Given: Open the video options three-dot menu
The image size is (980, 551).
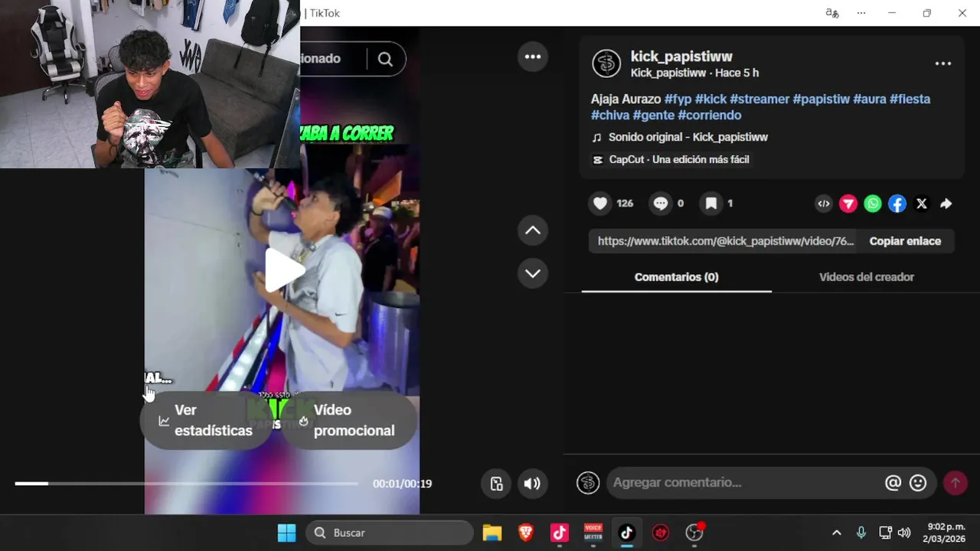Looking at the screenshot, I should coord(533,57).
